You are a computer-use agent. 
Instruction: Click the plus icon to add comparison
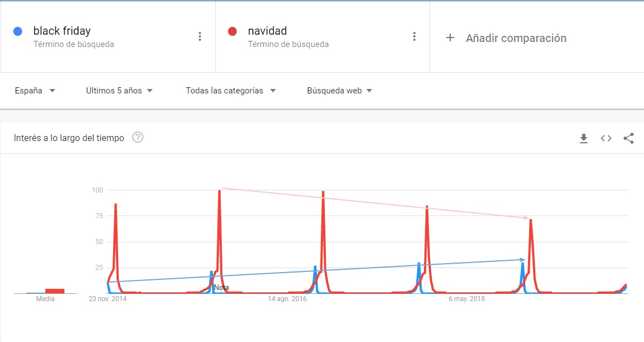tap(450, 38)
